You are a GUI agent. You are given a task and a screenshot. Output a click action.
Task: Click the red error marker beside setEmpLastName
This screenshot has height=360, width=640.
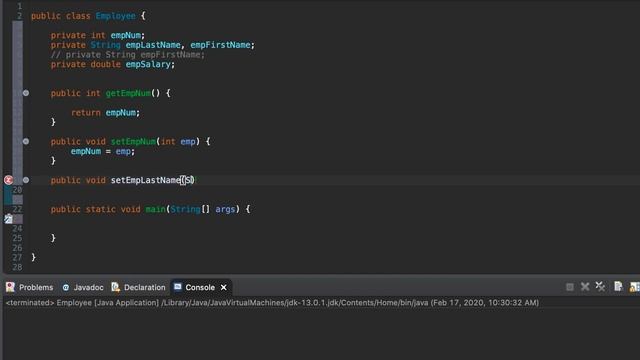click(8, 180)
